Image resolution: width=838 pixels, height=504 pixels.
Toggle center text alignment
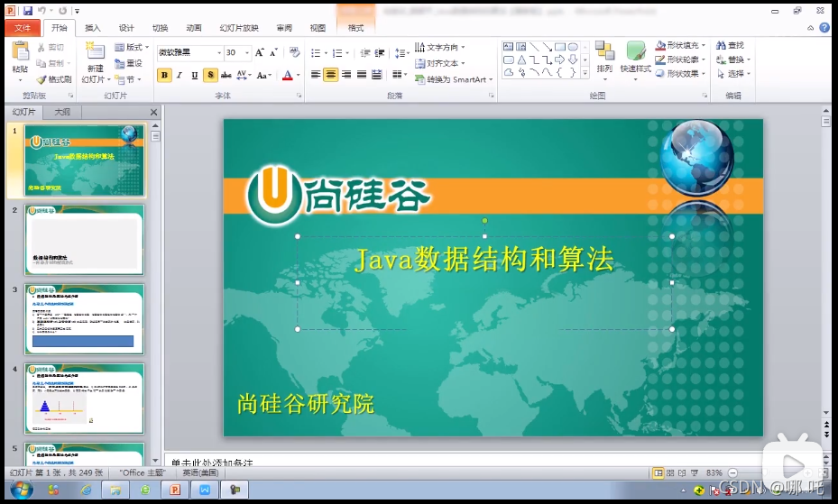pos(331,75)
